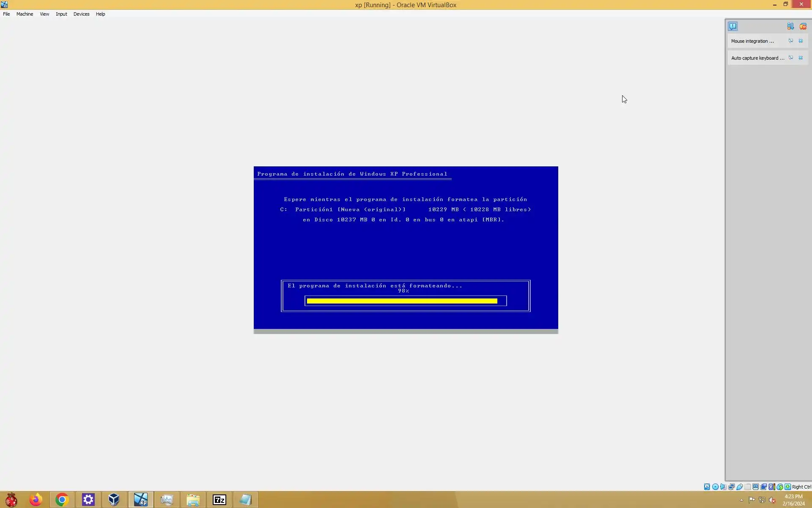
Task: Dismiss the Auto capture keyboard notification
Action: [x=801, y=58]
